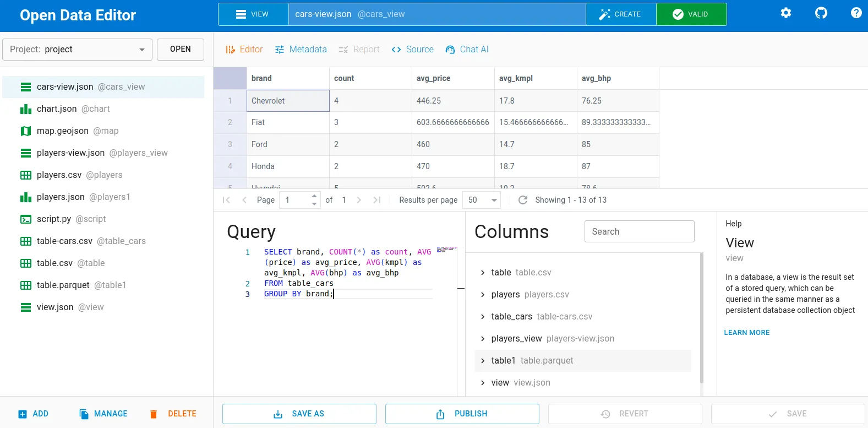The width and height of the screenshot is (868, 428).
Task: Switch to the Source tab
Action: coord(413,50)
